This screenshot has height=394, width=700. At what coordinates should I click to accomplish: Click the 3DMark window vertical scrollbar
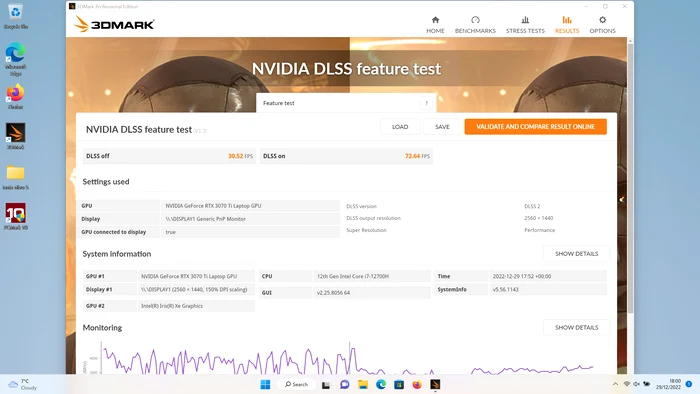630,178
